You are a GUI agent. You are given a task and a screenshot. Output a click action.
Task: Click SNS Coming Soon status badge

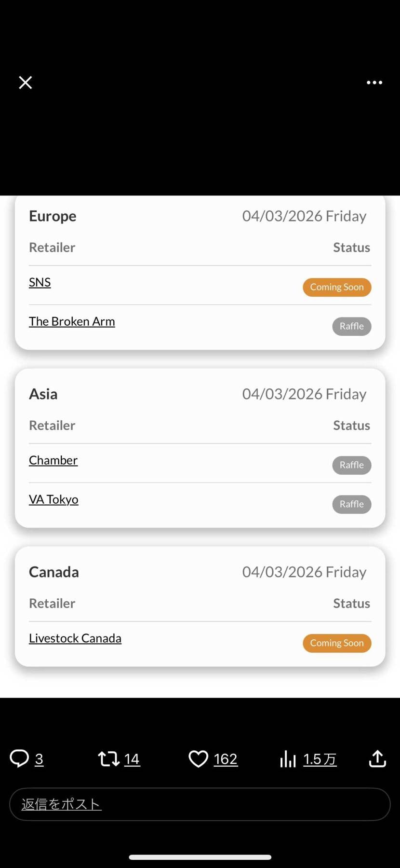point(337,287)
